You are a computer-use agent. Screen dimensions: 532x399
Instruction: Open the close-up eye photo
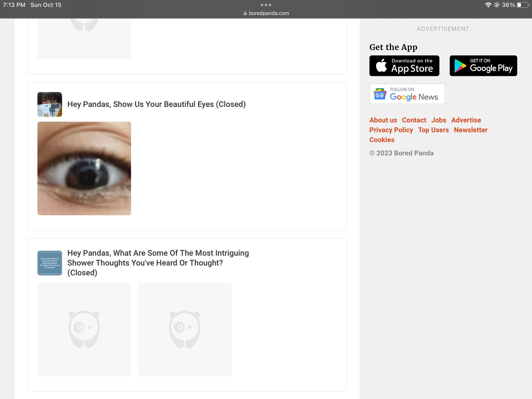point(84,168)
